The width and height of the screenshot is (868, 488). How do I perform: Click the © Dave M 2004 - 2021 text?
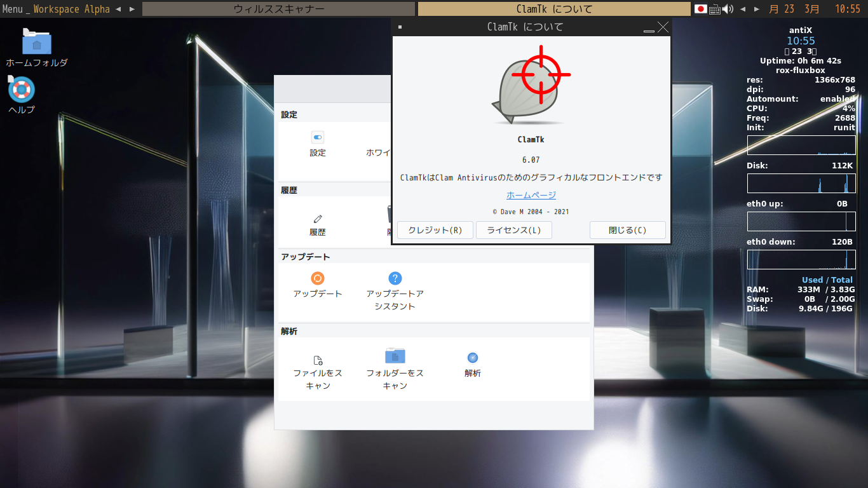pyautogui.click(x=531, y=212)
